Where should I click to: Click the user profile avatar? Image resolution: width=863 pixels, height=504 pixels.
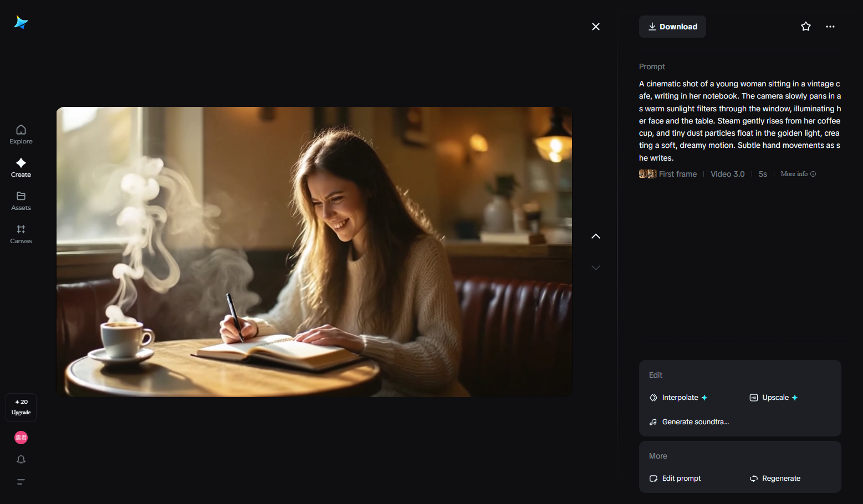tap(21, 438)
